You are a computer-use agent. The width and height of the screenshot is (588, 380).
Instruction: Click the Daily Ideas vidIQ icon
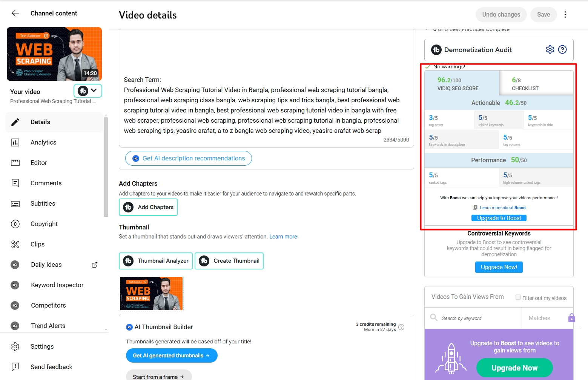[15, 265]
